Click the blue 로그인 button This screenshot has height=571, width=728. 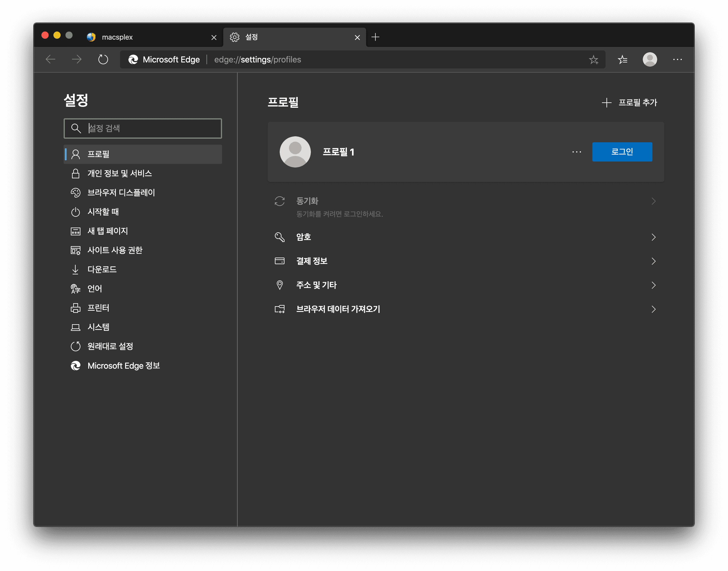pos(622,152)
